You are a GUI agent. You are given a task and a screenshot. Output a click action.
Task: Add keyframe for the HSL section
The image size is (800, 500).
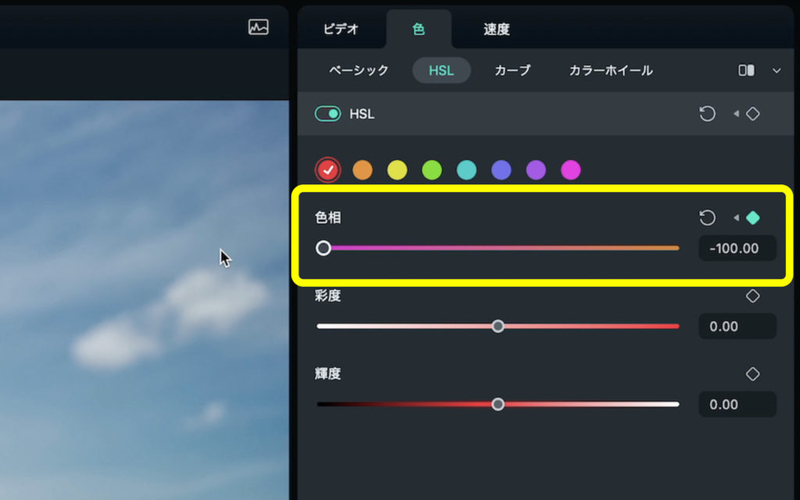click(753, 114)
